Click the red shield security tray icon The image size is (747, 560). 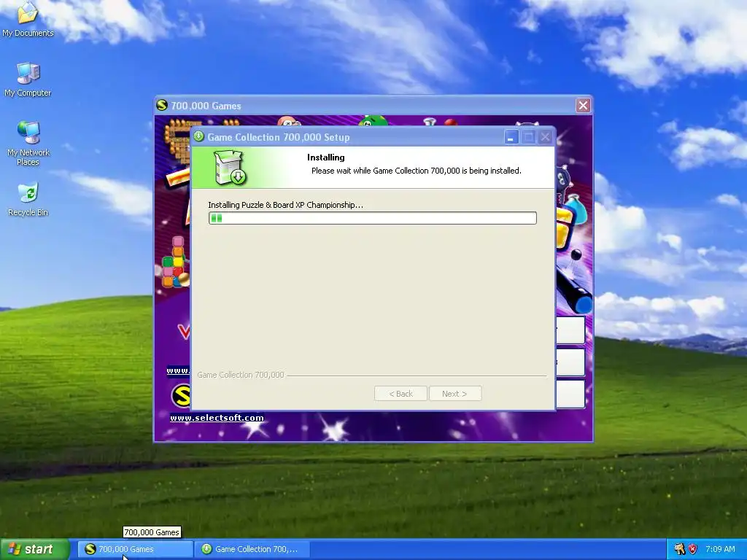(x=693, y=549)
